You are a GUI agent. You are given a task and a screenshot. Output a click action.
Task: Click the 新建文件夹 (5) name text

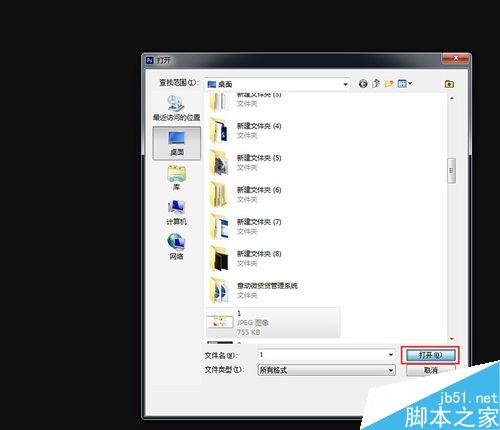[259, 158]
